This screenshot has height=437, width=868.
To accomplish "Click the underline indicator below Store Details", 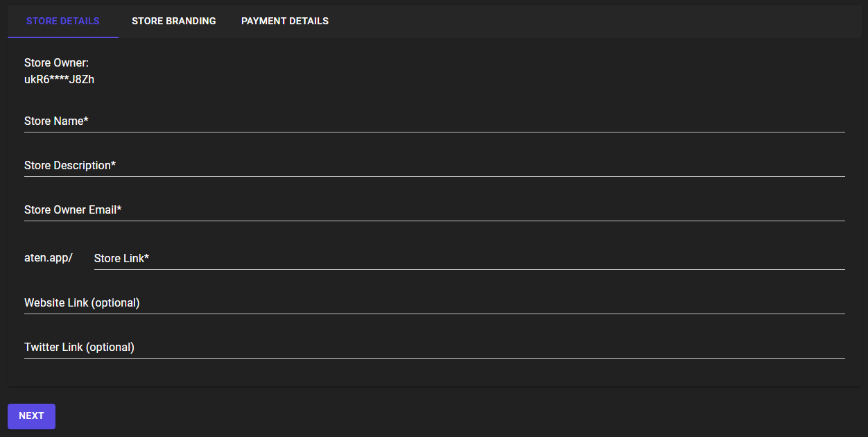I will tap(63, 37).
